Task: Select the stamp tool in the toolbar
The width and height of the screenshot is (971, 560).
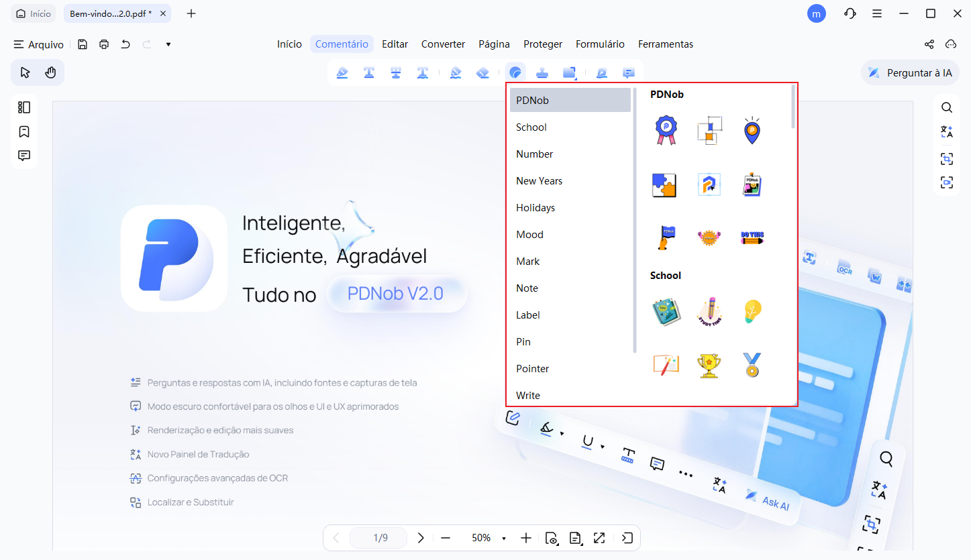Action: tap(542, 72)
